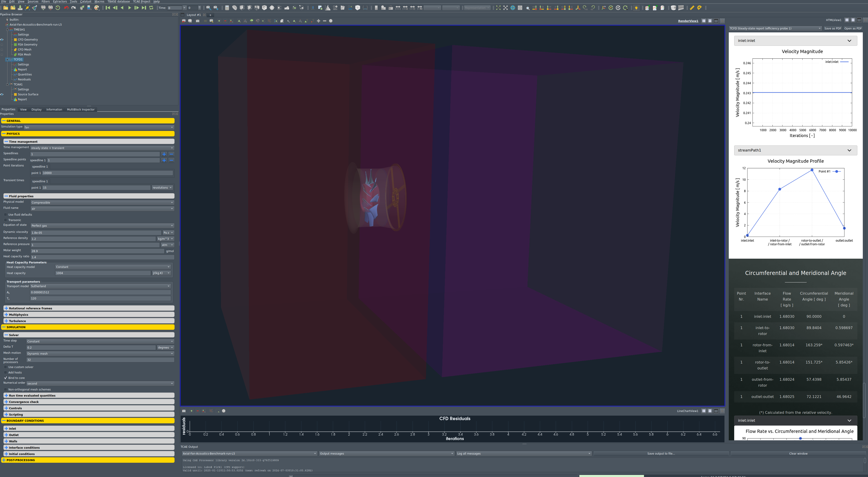Toggle the animation loop icon
868x477 pixels.
pyautogui.click(x=151, y=8)
